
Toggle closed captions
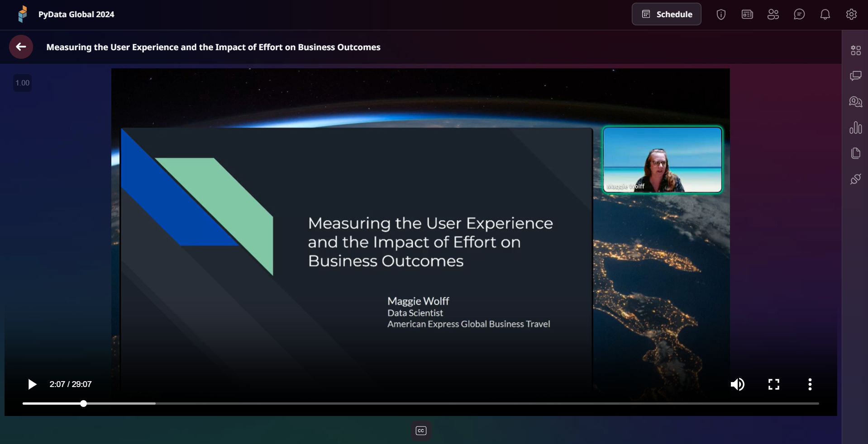pyautogui.click(x=421, y=430)
